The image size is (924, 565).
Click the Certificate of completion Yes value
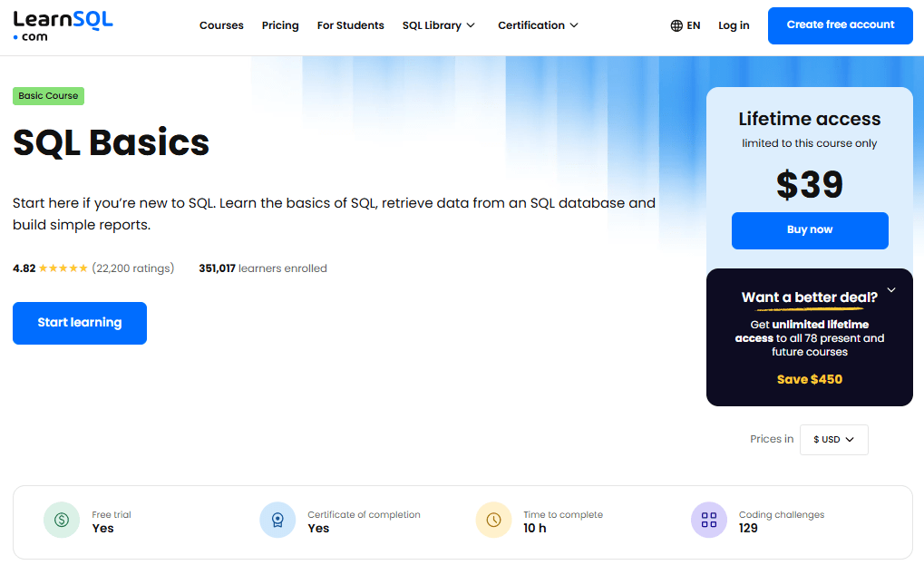318,529
